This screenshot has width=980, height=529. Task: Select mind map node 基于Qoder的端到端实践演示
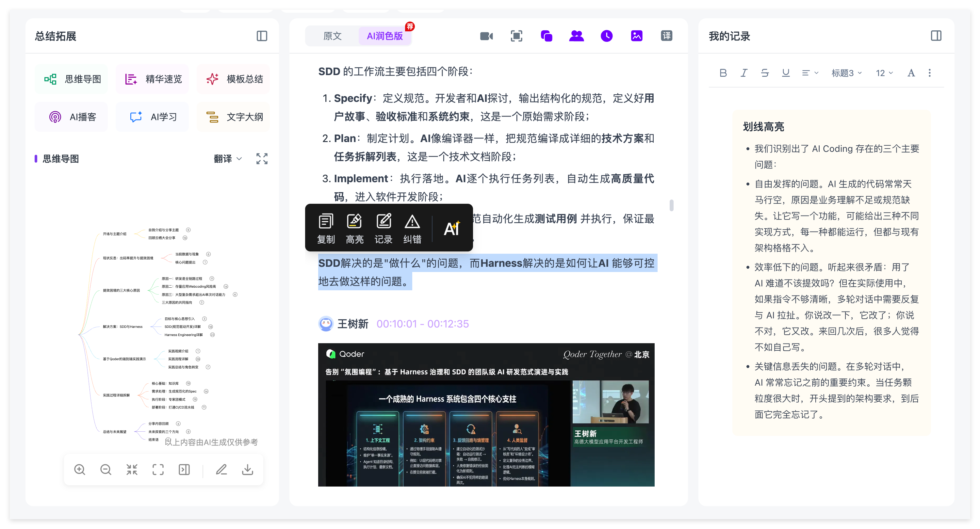pyautogui.click(x=124, y=359)
